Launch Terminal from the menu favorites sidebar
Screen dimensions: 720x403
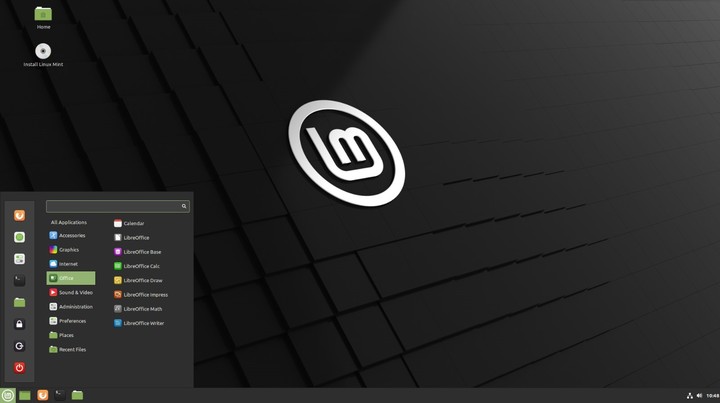[x=19, y=281]
